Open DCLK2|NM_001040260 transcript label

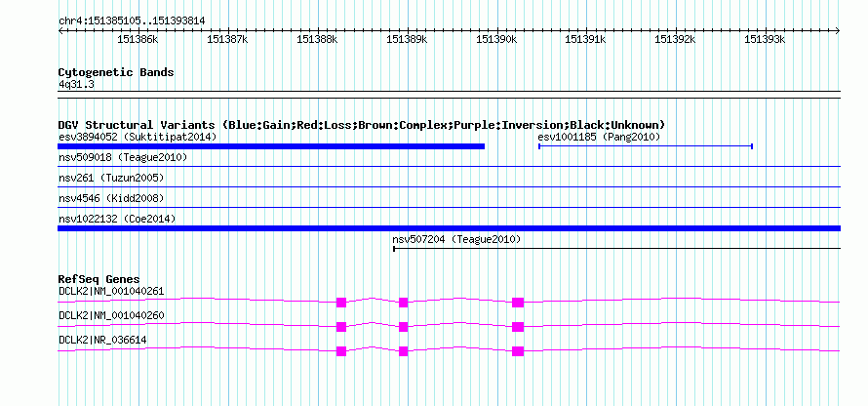[x=111, y=315]
